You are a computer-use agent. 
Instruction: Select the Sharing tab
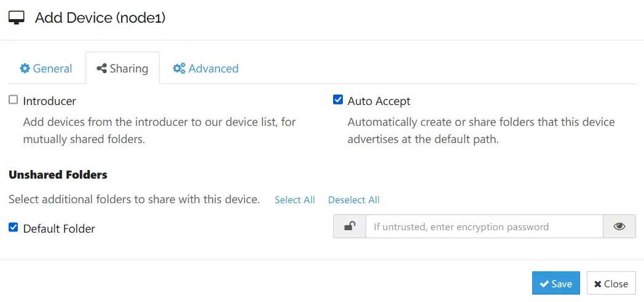122,69
